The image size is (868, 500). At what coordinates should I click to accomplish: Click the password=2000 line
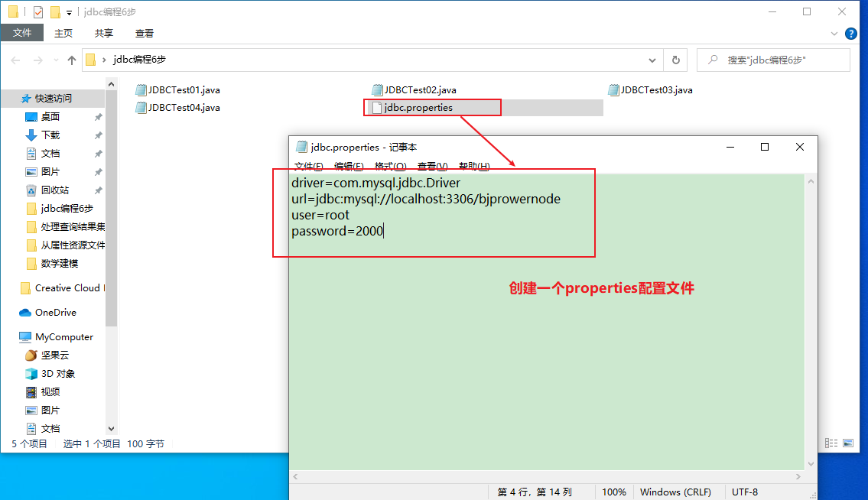[x=337, y=231]
